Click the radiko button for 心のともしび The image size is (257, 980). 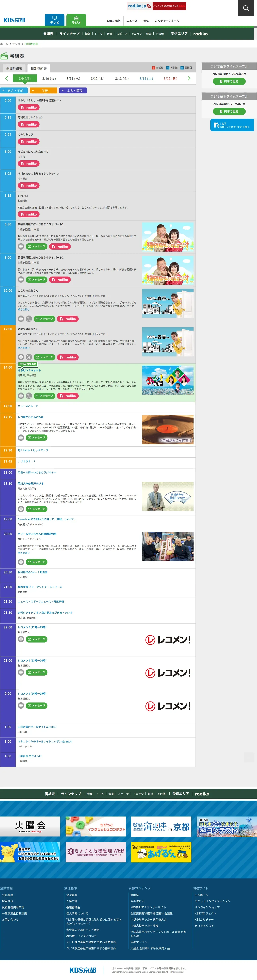pyautogui.click(x=28, y=142)
